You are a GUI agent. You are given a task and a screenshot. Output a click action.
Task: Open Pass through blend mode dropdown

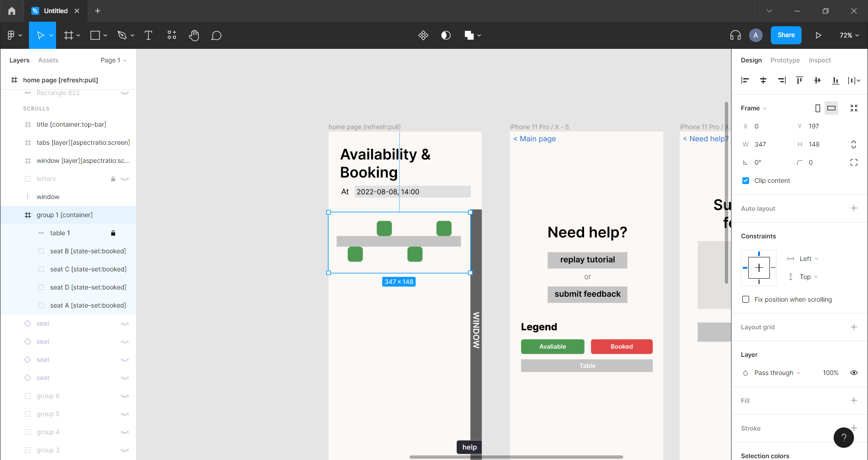pyautogui.click(x=777, y=373)
